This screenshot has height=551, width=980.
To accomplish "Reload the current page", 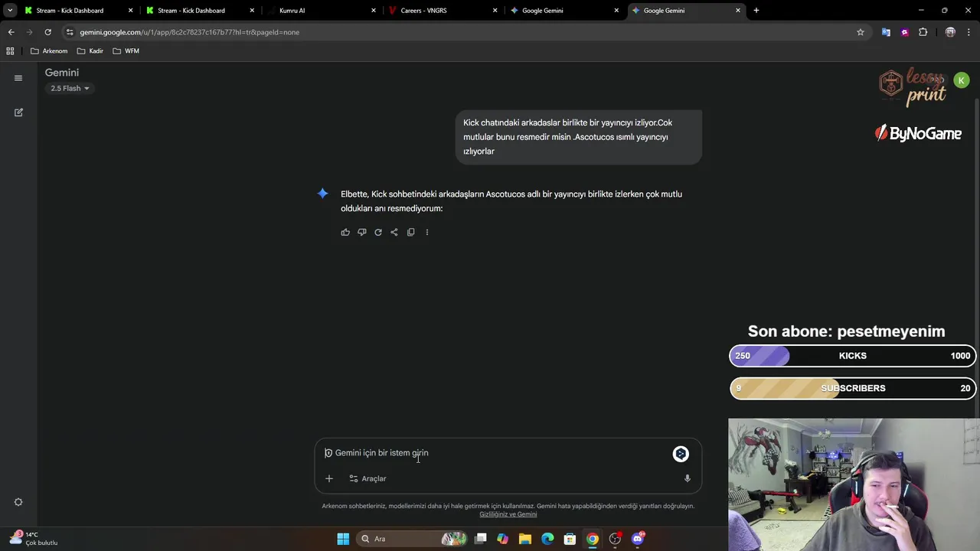I will coord(47,32).
